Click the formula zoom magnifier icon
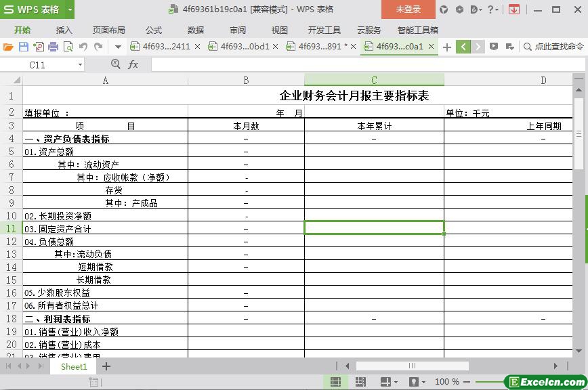Image resolution: width=588 pixels, height=390 pixels. click(x=115, y=64)
